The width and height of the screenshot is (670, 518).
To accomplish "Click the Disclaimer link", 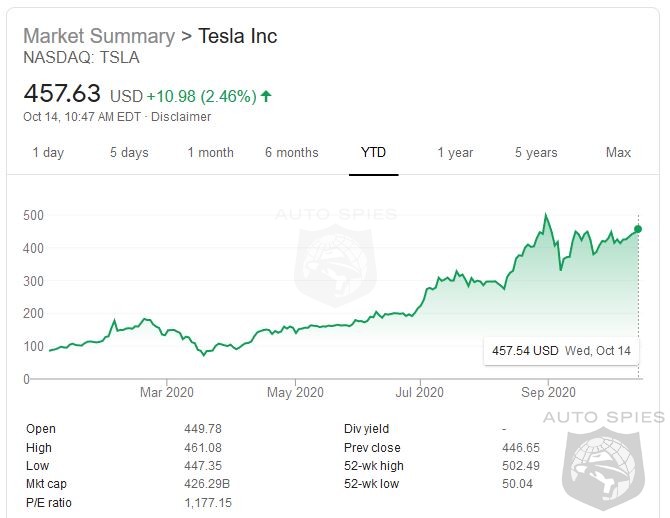I will point(182,117).
